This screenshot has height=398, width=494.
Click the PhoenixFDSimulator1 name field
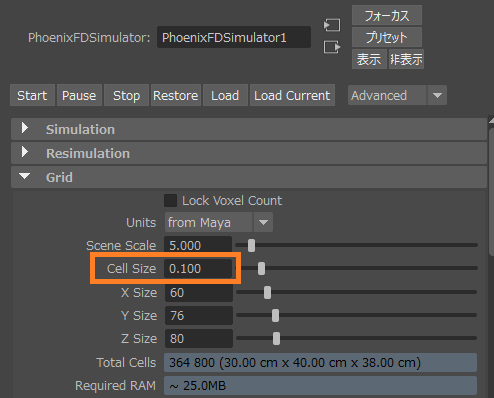[234, 37]
